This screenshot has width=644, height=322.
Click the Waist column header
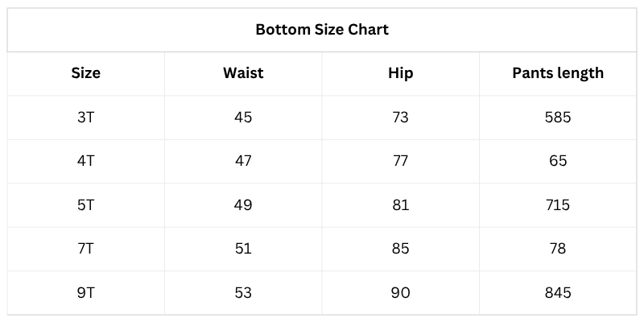point(243,73)
